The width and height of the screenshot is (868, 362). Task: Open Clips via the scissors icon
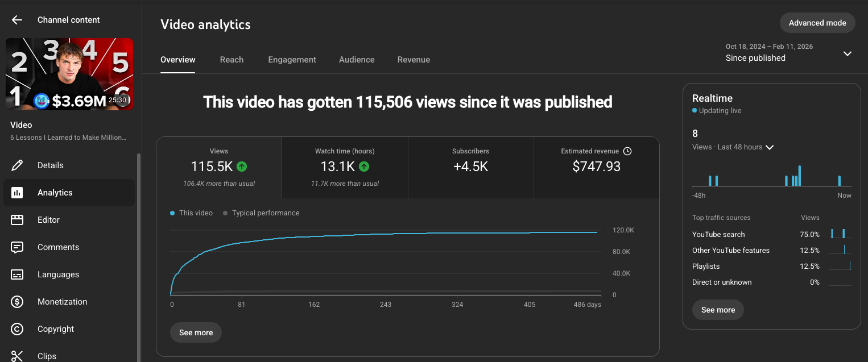point(17,355)
